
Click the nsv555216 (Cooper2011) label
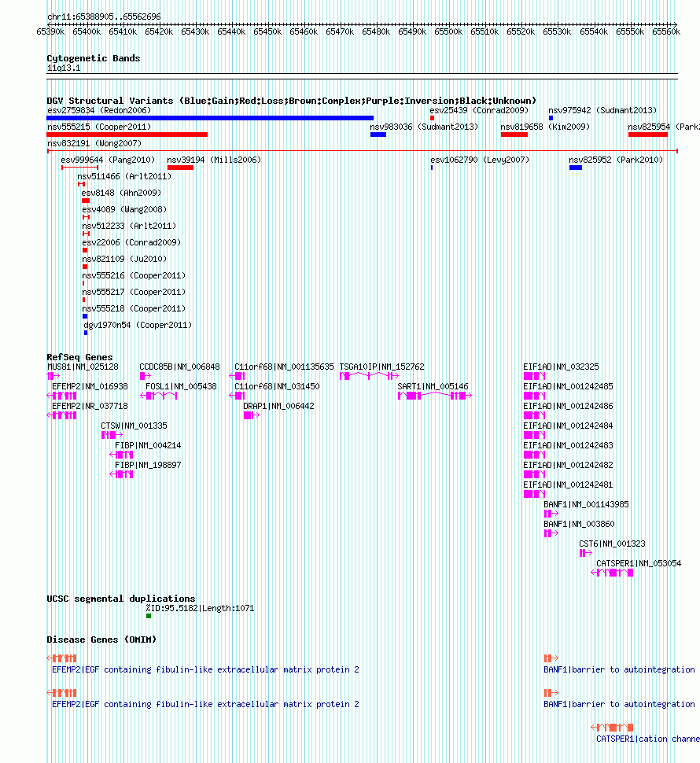coord(134,276)
